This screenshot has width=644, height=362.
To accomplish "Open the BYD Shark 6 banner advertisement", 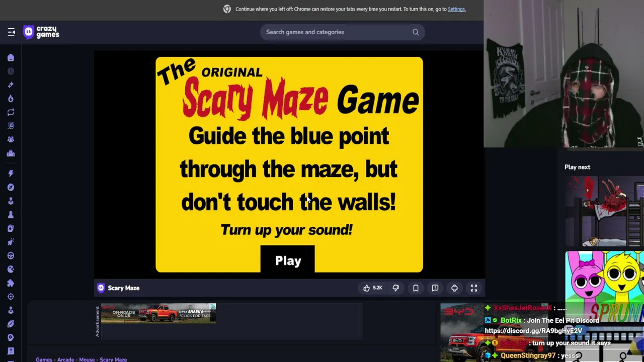I will [158, 313].
